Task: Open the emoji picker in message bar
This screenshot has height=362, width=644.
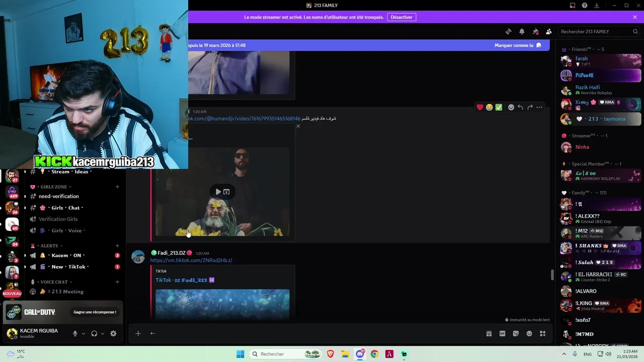Action: tap(529, 333)
